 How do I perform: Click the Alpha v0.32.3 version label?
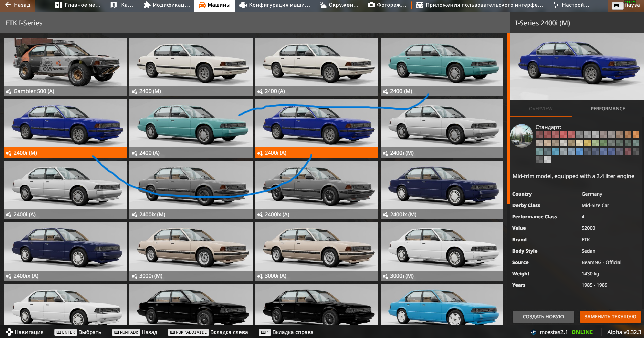[624, 332]
